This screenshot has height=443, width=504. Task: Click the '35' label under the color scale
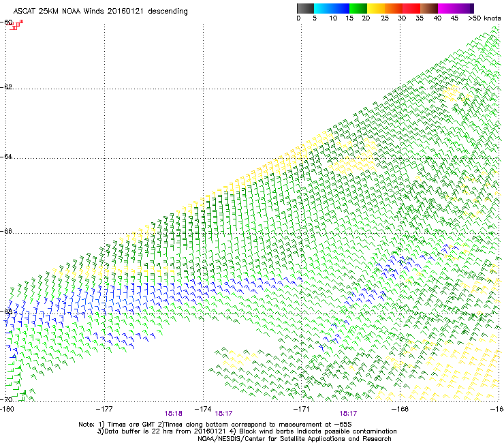click(x=420, y=18)
